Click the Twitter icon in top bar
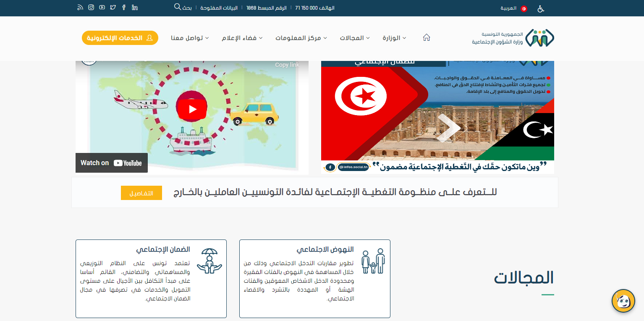 click(113, 8)
